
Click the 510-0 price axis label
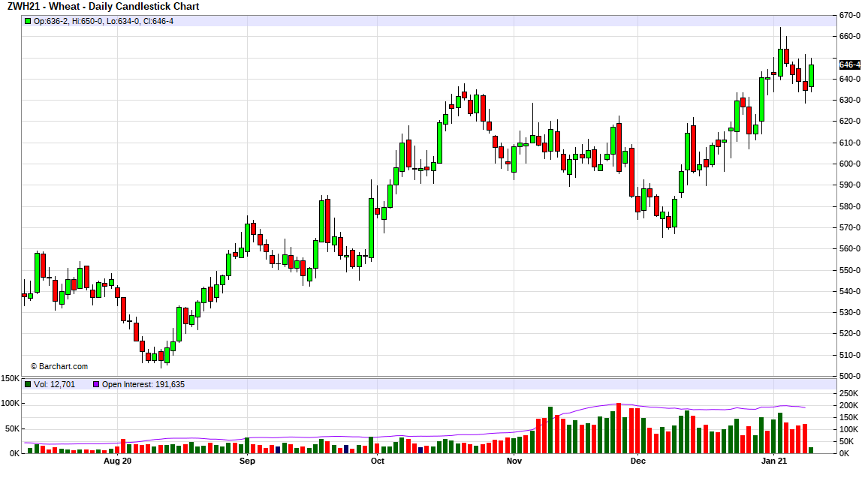850,355
